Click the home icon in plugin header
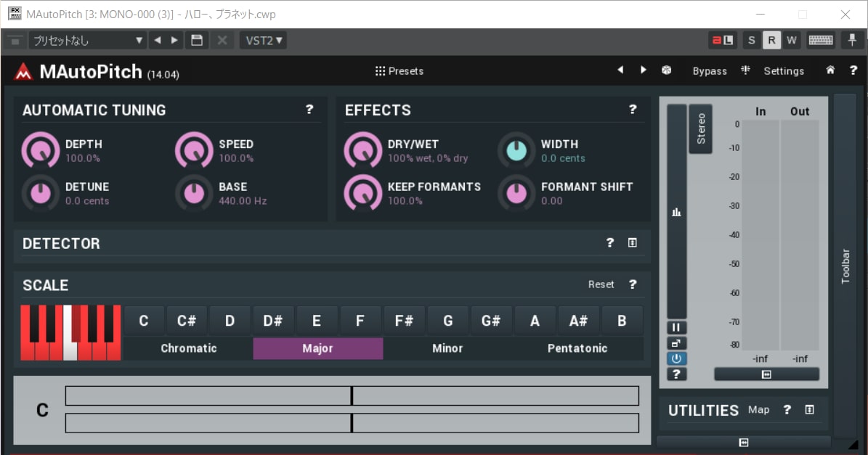868x455 pixels. (830, 70)
